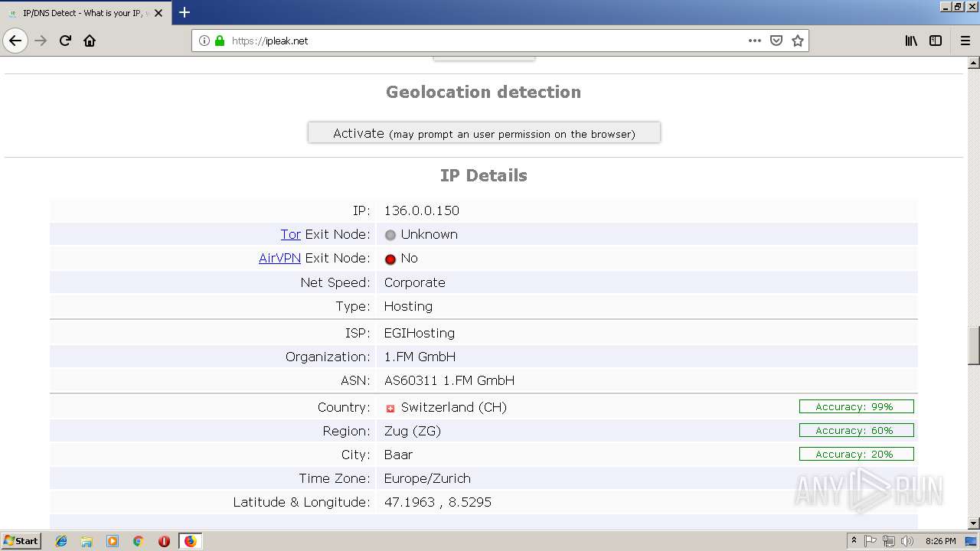Open page actions three-dot menu

point(755,41)
